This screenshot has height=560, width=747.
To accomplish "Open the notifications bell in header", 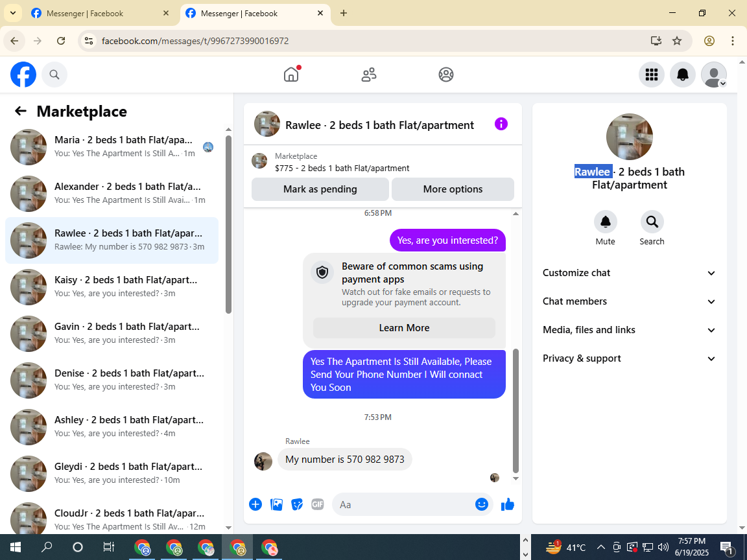I will coord(683,75).
